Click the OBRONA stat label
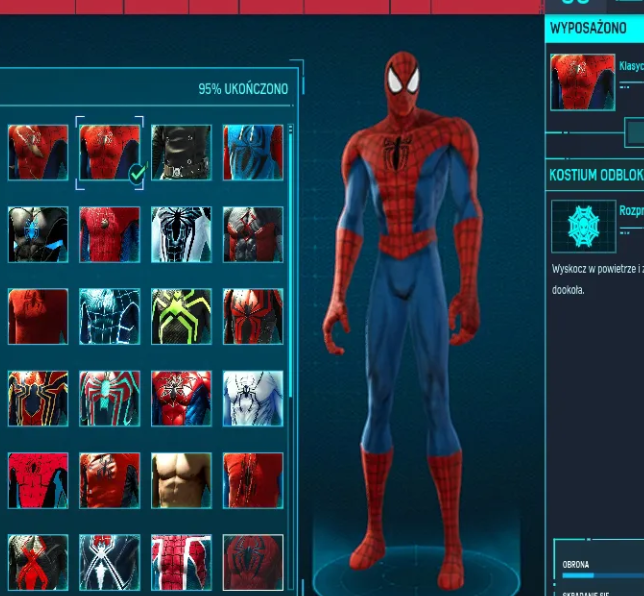Viewport: 644px width, 596px height. (x=575, y=564)
